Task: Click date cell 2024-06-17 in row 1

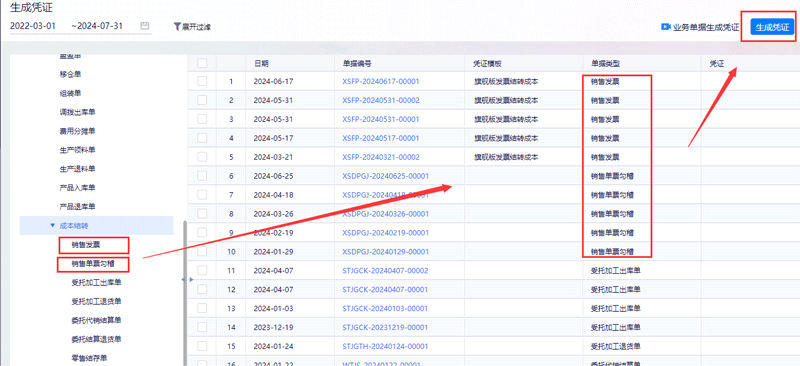Action: click(273, 81)
